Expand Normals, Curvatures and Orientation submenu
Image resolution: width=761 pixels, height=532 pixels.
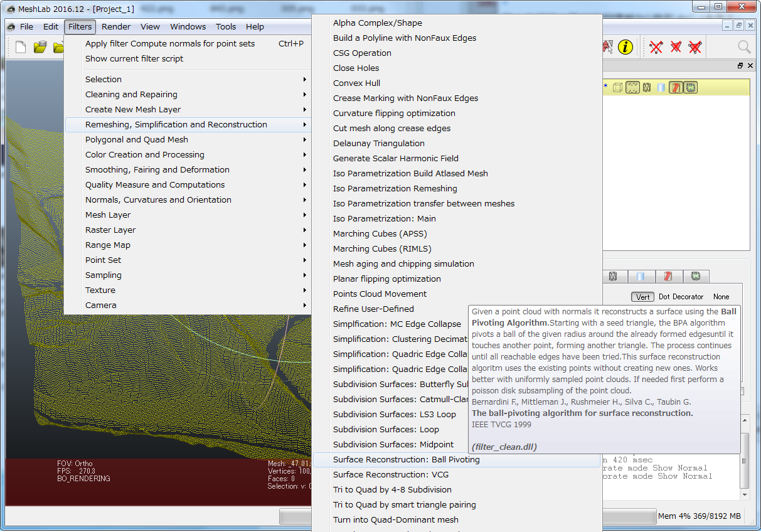(x=188, y=199)
